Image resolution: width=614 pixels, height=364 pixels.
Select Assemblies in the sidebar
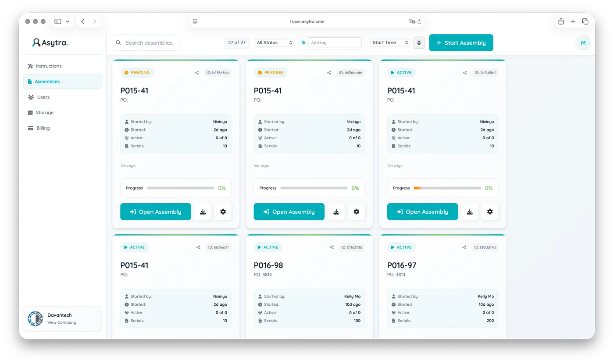point(62,81)
